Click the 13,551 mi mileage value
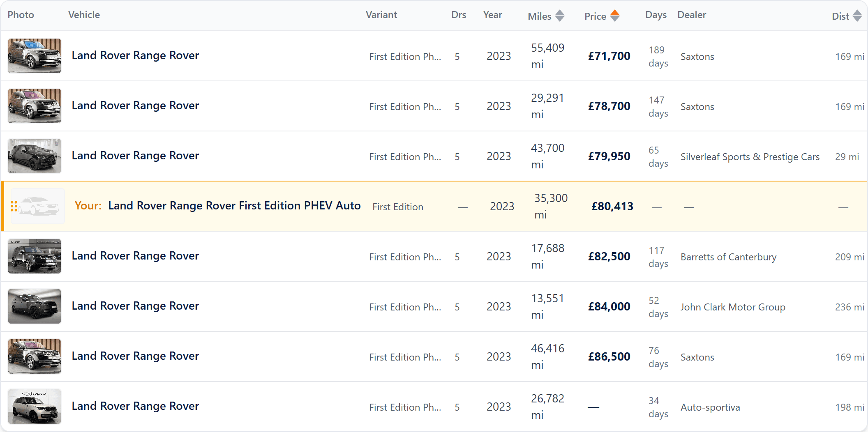Screen dimensions: 868x432 547,306
